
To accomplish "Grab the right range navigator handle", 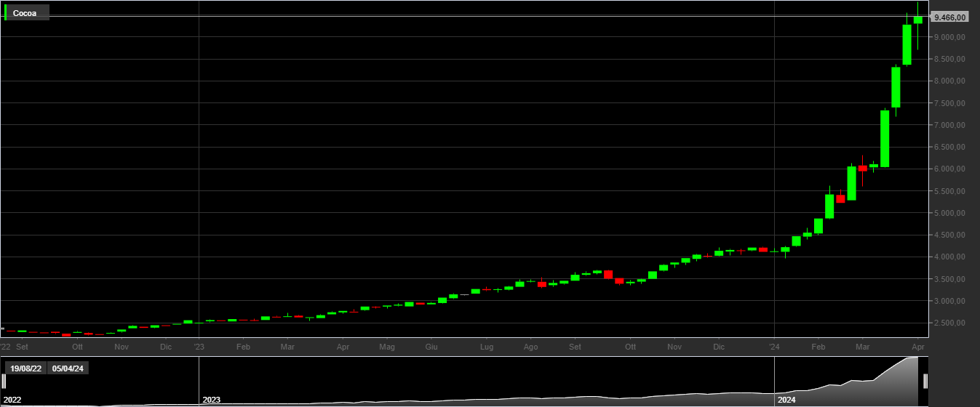I will (925, 381).
